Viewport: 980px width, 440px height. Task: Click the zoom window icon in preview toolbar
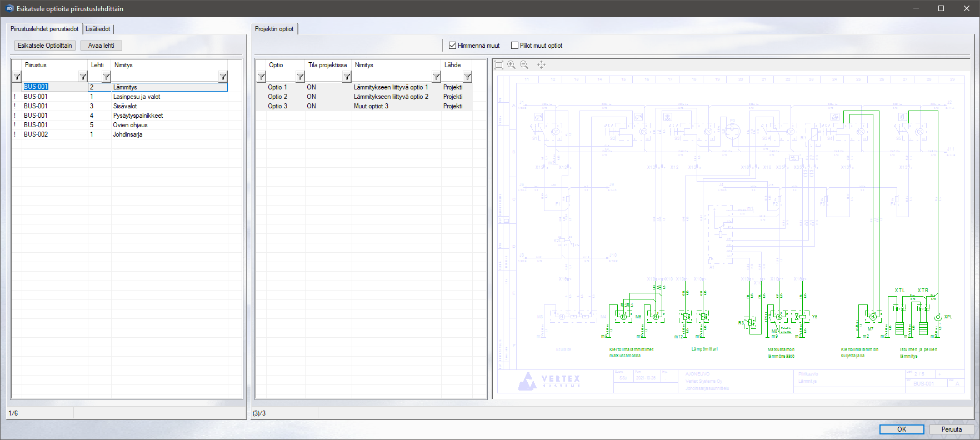click(x=499, y=65)
